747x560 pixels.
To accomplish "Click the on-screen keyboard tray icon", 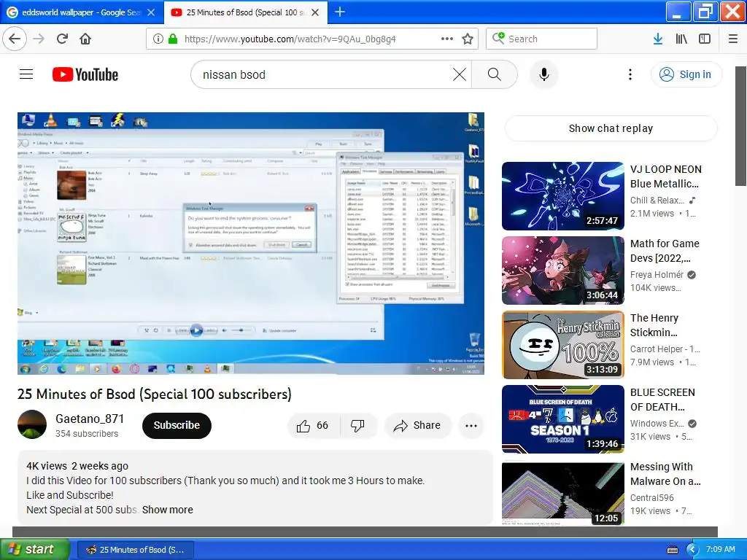I will 673,550.
